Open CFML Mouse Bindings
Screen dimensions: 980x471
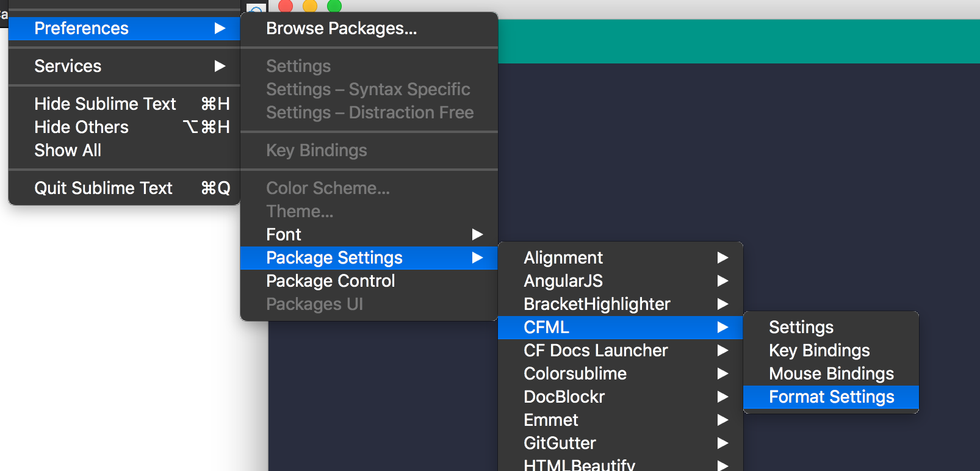point(831,374)
